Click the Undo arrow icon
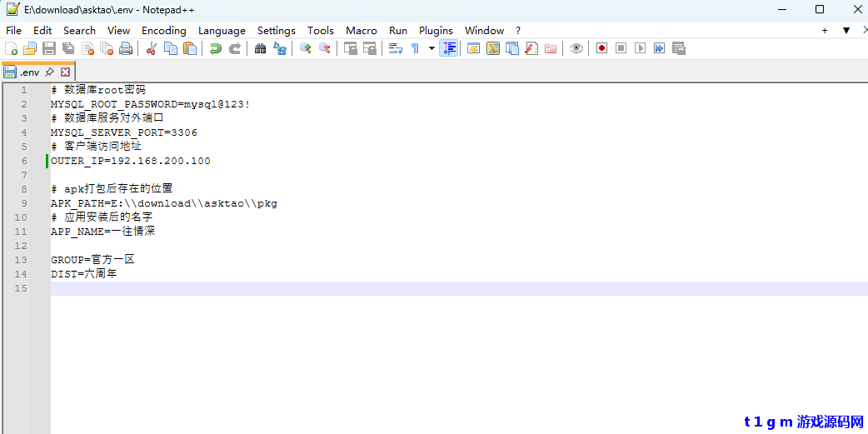The height and width of the screenshot is (434, 868). (x=216, y=49)
